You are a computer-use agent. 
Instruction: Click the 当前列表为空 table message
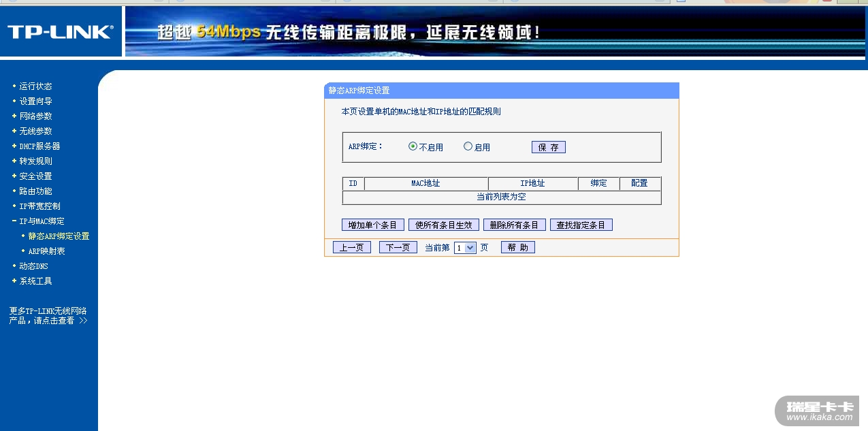502,197
